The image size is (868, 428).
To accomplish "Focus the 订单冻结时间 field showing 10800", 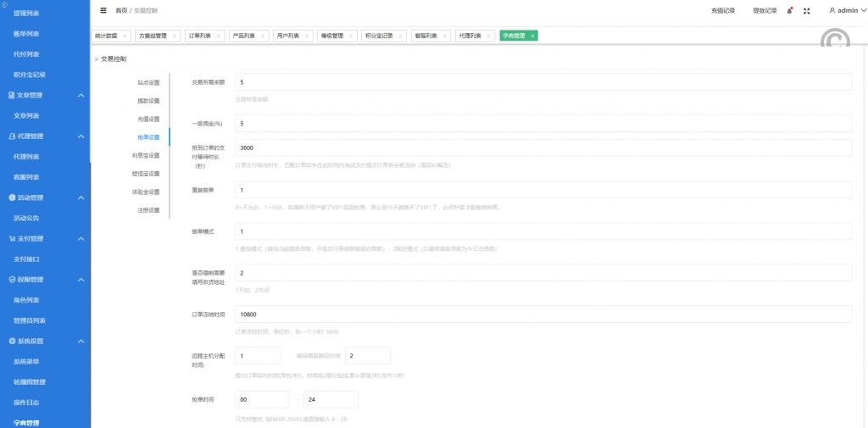I will pyautogui.click(x=543, y=314).
